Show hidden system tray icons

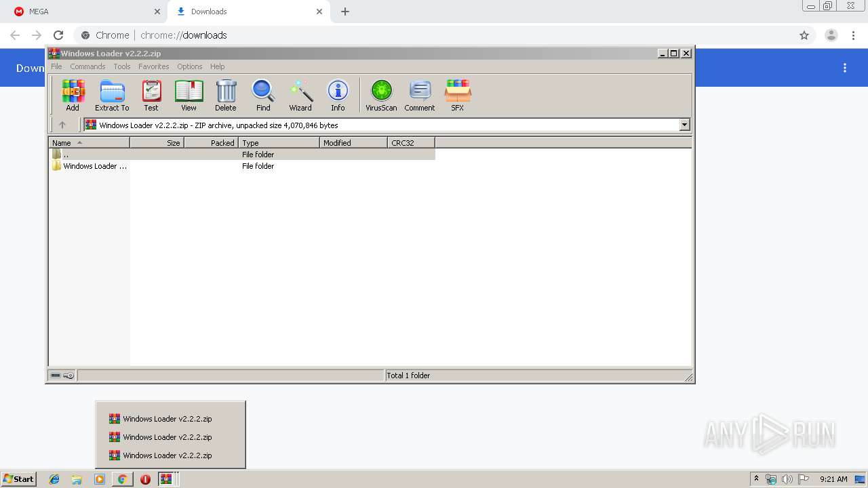coord(757,479)
